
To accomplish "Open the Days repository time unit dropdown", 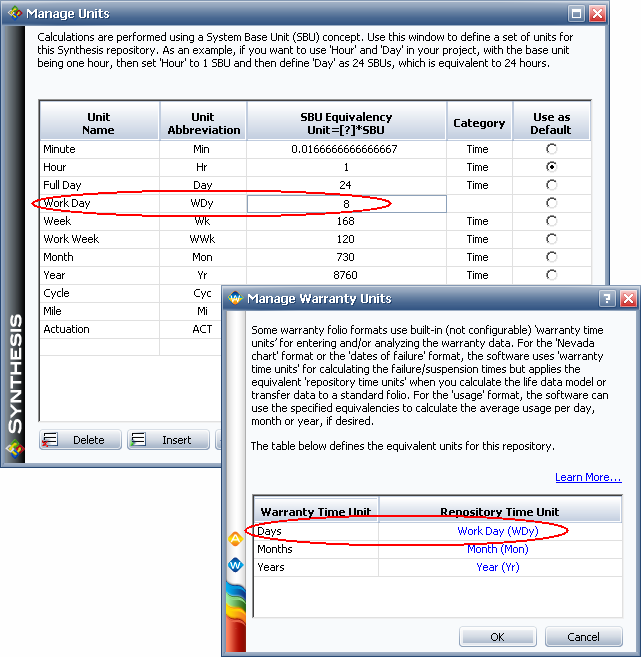I will coord(497,531).
